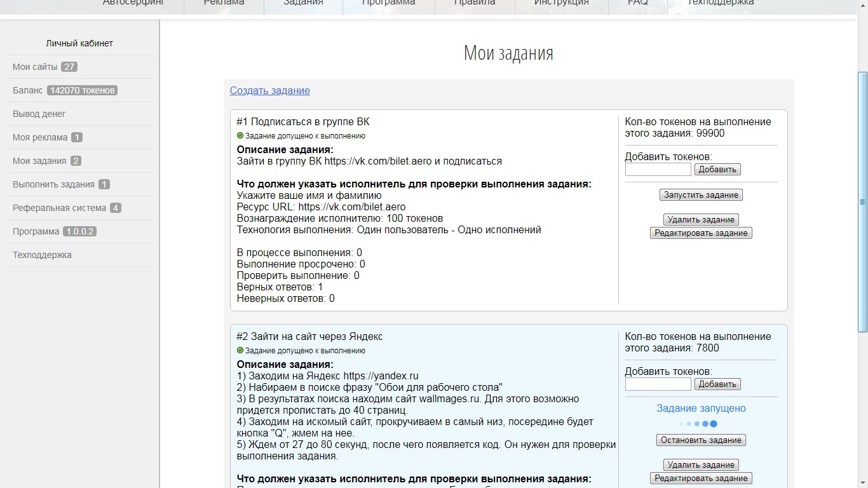Viewport: 868px width, 488px height.
Task: Open the Реклама menu item
Action: click(224, 3)
